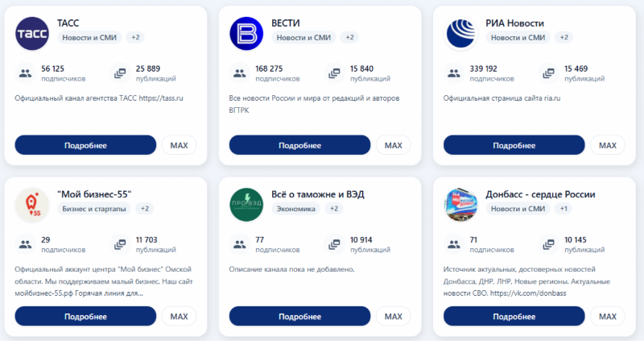Open Подробнее for the ТАСС channel
Image resolution: width=644 pixels, height=341 pixels.
[x=85, y=145]
